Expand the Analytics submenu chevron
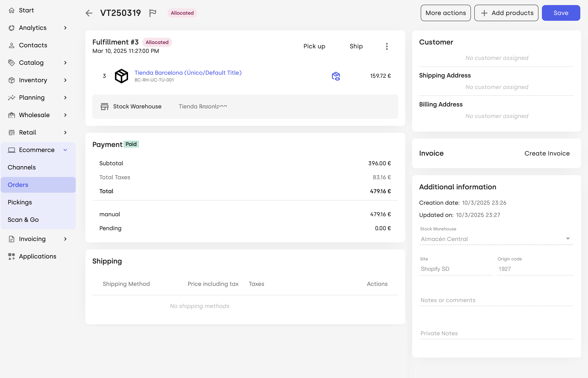The width and height of the screenshot is (588, 378). point(65,28)
